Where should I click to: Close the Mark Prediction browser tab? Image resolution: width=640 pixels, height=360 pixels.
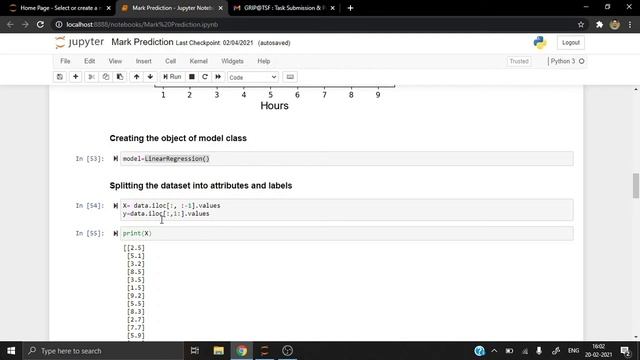point(220,8)
